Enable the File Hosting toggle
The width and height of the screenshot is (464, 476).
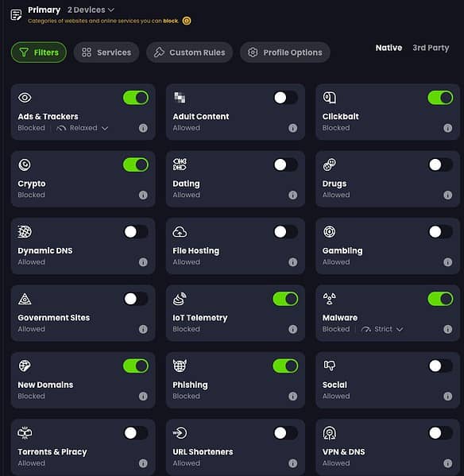point(285,232)
